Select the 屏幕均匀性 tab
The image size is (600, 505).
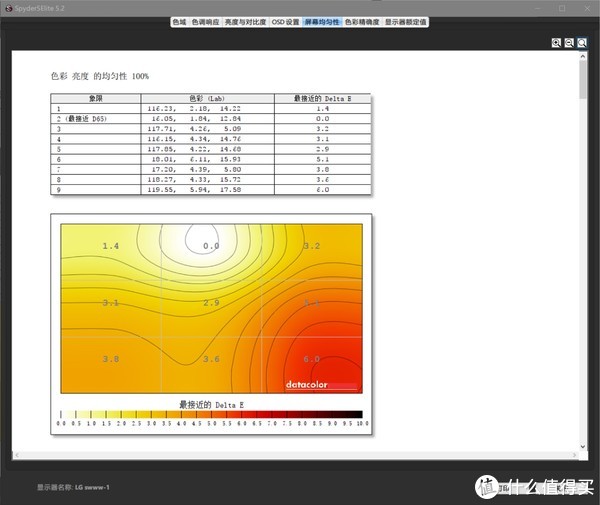(x=322, y=21)
